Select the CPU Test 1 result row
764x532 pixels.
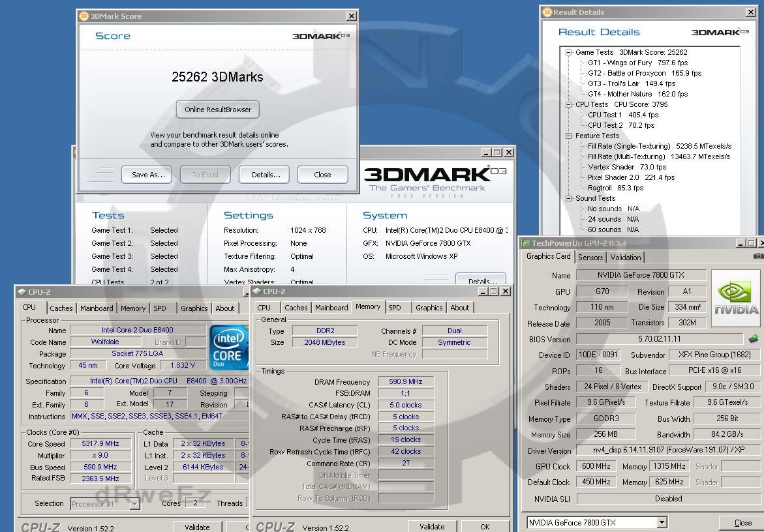pos(622,115)
